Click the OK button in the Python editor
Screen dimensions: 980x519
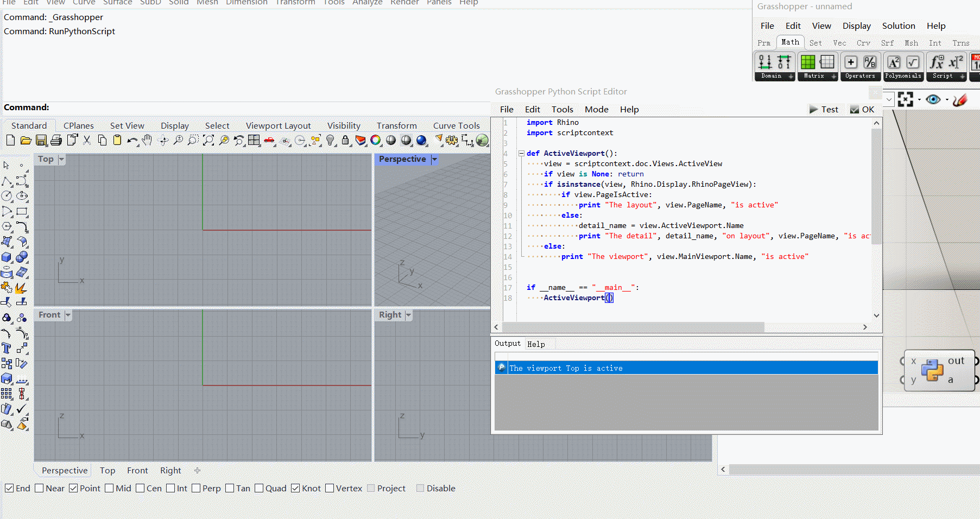[x=862, y=109]
